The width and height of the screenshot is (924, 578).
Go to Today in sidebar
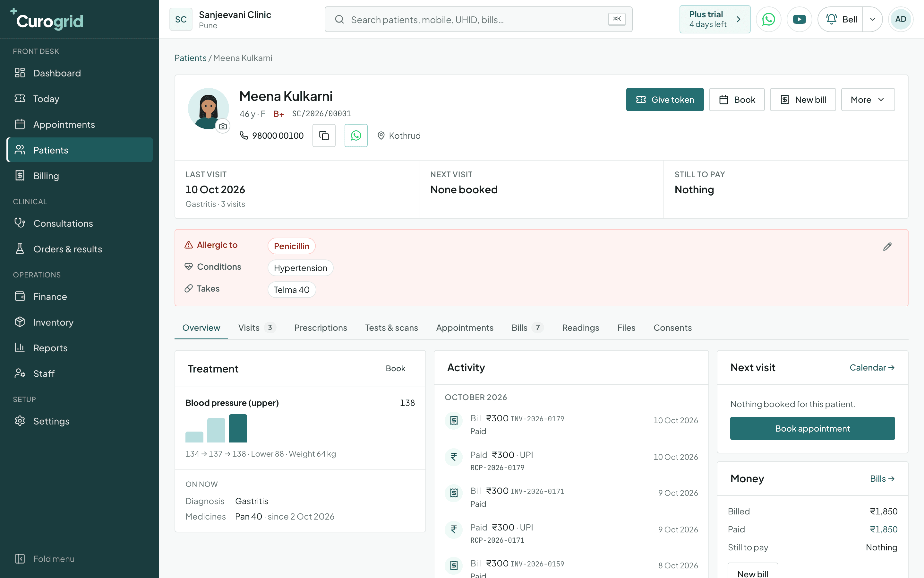[80, 99]
